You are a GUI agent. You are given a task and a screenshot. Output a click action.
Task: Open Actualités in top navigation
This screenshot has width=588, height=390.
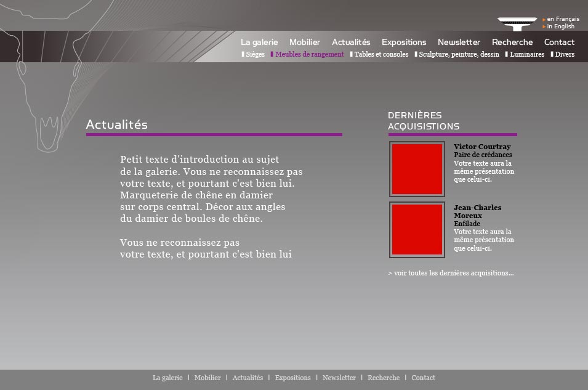[x=351, y=42]
